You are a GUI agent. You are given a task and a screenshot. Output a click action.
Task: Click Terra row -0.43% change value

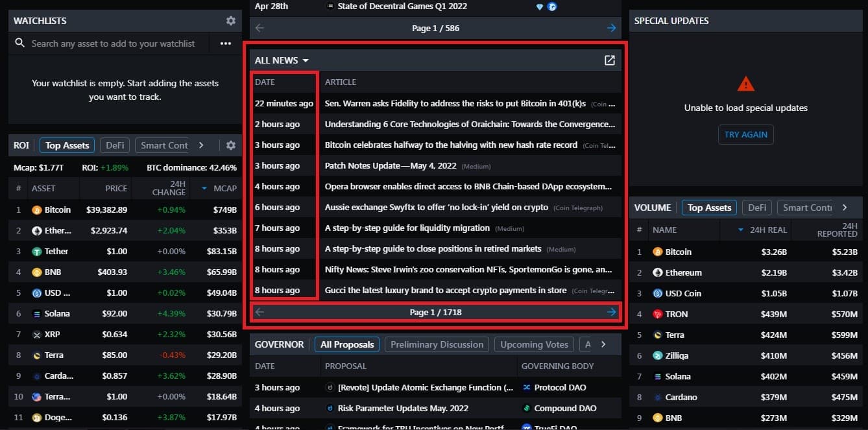point(173,355)
